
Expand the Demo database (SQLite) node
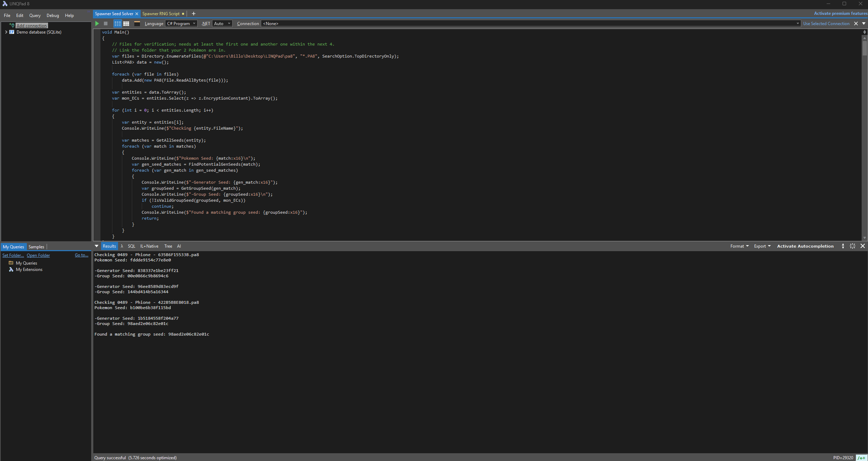[x=6, y=32]
